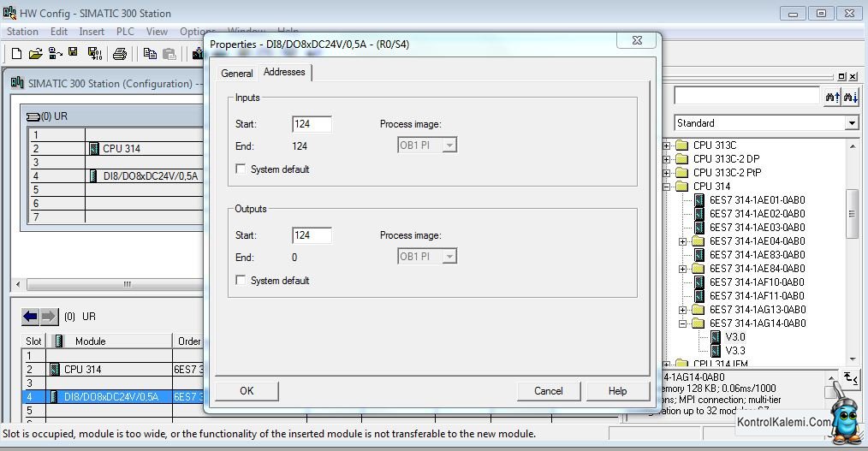Click the back arrow above the slot table
The image size is (868, 451).
tap(31, 317)
